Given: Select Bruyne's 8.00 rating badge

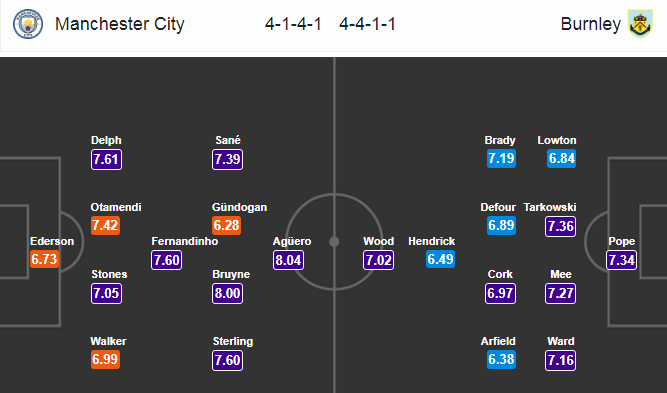Looking at the screenshot, I should pyautogui.click(x=228, y=293).
